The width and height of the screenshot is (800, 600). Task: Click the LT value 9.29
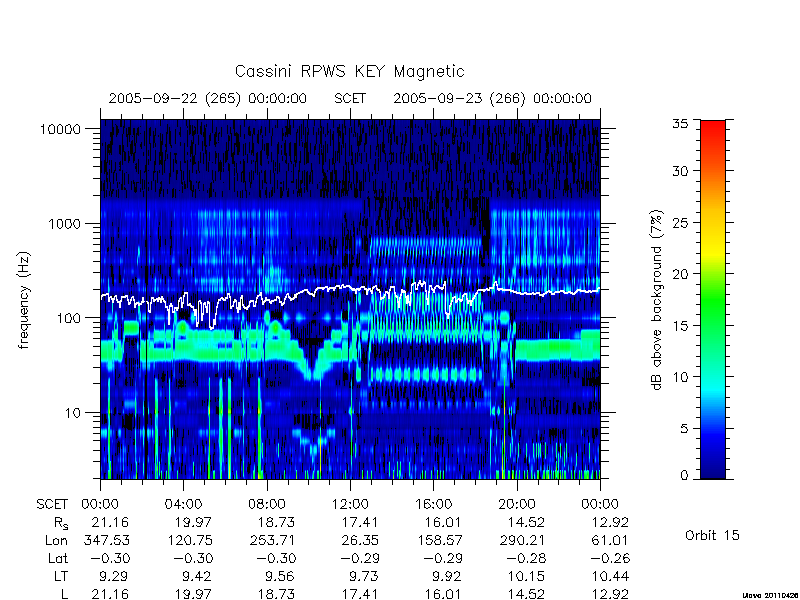(112, 577)
